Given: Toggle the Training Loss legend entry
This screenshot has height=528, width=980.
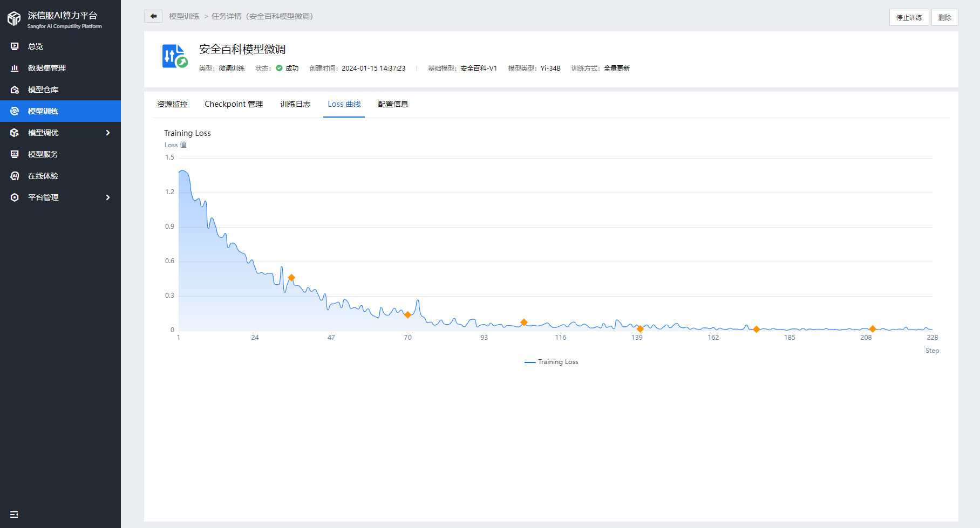Looking at the screenshot, I should click(x=551, y=362).
